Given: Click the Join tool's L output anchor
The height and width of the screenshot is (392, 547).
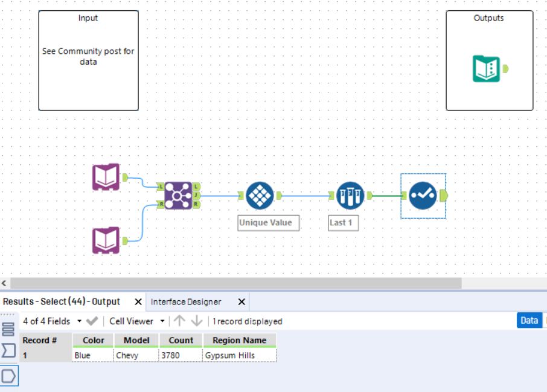Looking at the screenshot, I should (196, 187).
